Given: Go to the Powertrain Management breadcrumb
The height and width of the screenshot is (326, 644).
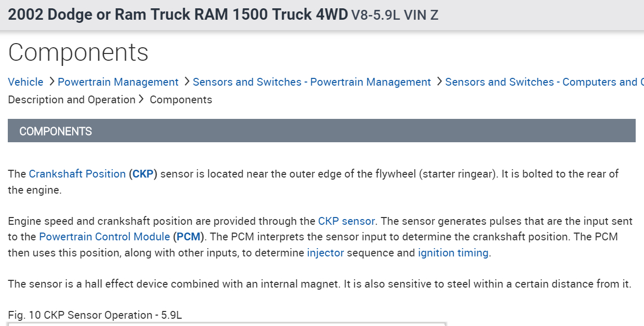Looking at the screenshot, I should [x=118, y=82].
